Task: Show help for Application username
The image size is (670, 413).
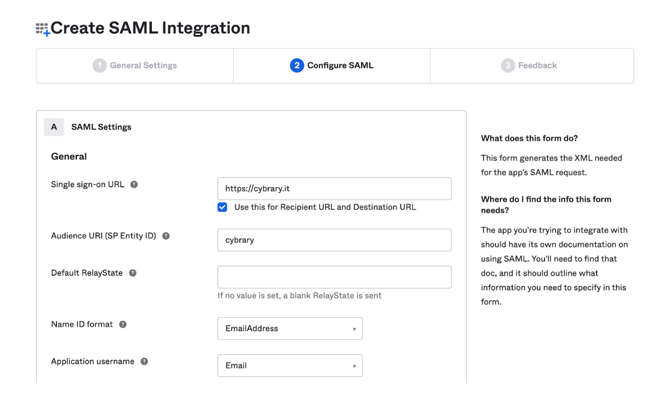Action: click(144, 362)
